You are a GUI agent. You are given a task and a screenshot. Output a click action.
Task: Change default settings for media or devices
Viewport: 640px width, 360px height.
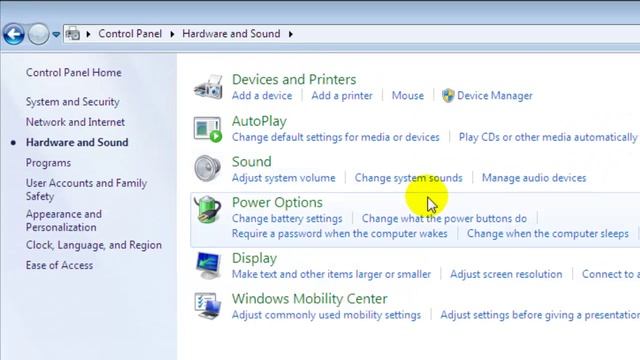[x=336, y=137]
